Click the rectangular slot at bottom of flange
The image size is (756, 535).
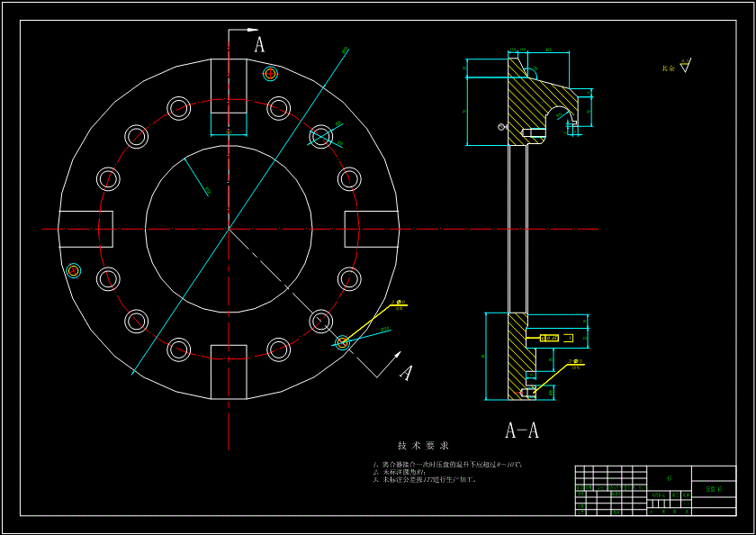(229, 372)
